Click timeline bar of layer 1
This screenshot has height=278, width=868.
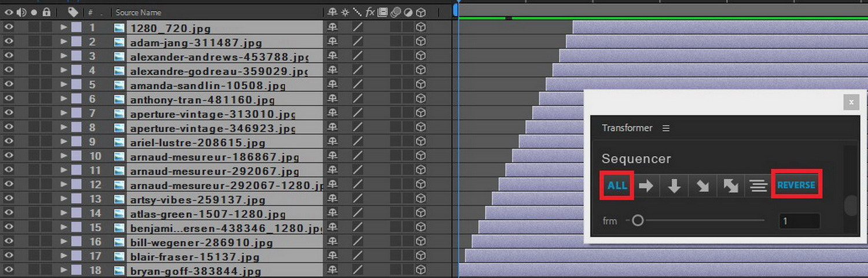coord(720,27)
